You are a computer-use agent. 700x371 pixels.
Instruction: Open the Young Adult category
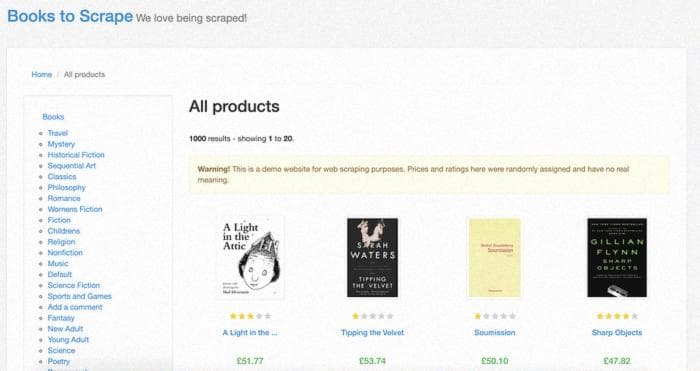[x=68, y=340]
